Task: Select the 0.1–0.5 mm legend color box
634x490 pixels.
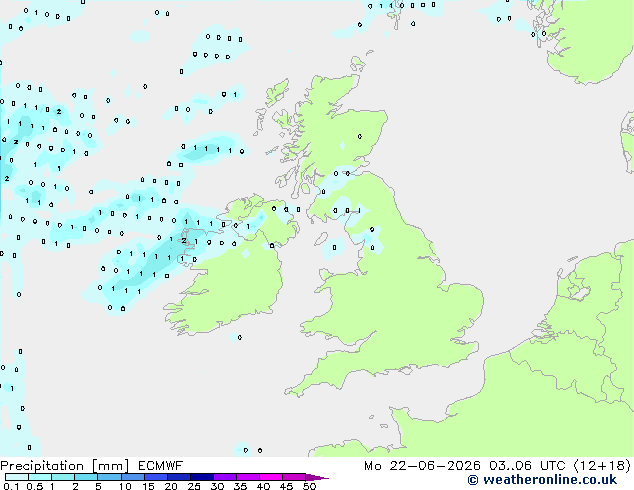Action: tap(17, 477)
